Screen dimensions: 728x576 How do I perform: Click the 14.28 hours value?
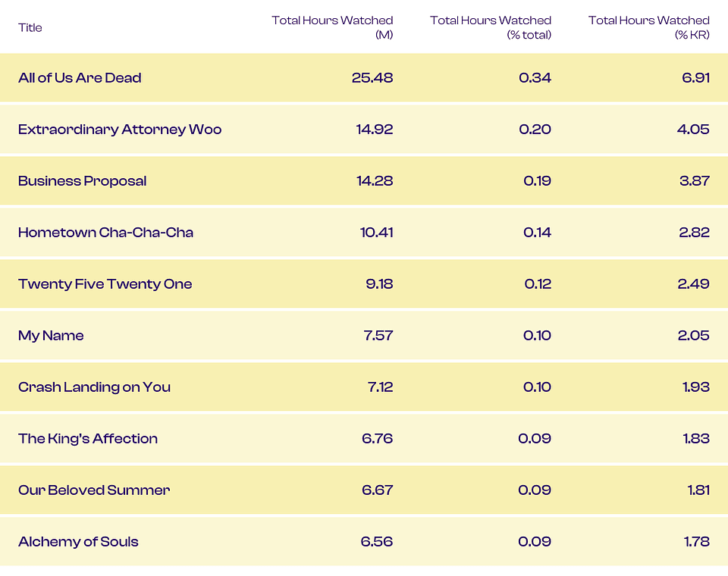[x=375, y=180]
